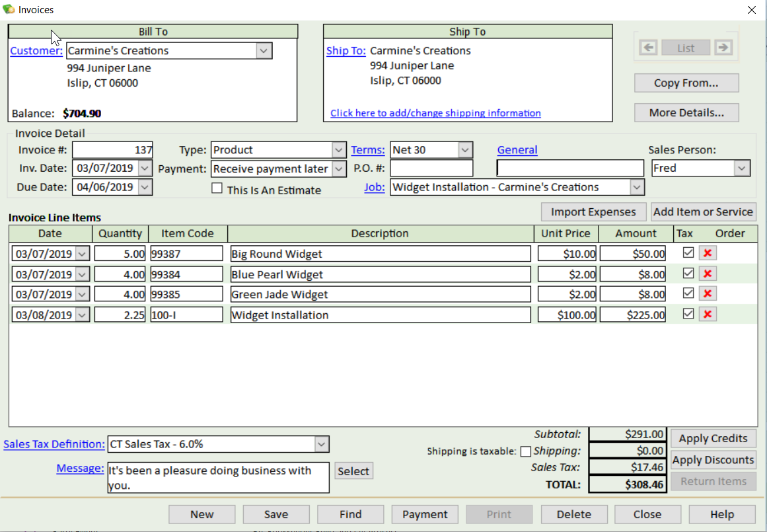Enable Shipping is taxable checkbox
This screenshot has height=532, width=767.
pos(526,451)
